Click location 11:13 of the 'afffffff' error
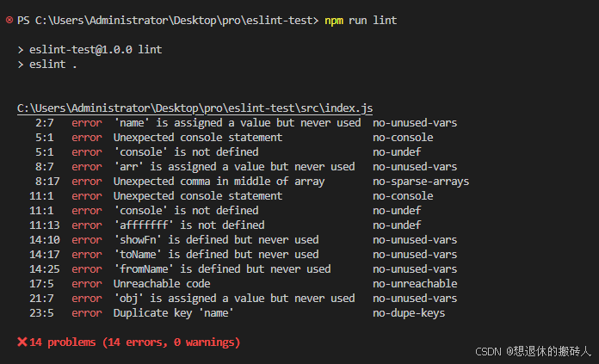The width and height of the screenshot is (599, 364). pos(44,225)
